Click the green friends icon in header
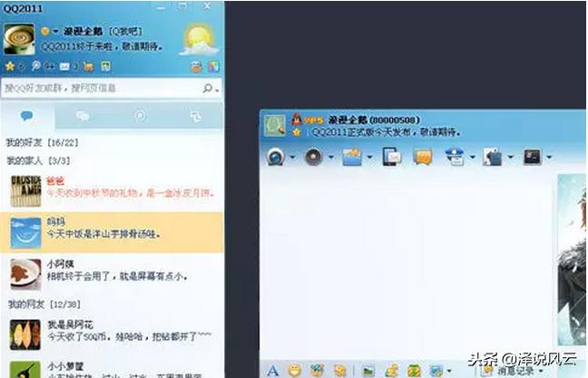This screenshot has height=378, width=588. [106, 67]
